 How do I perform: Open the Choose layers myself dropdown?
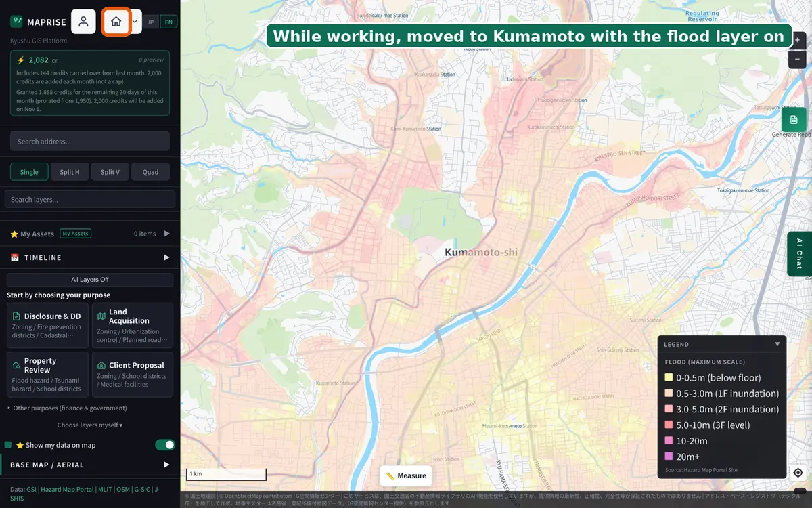tap(90, 425)
